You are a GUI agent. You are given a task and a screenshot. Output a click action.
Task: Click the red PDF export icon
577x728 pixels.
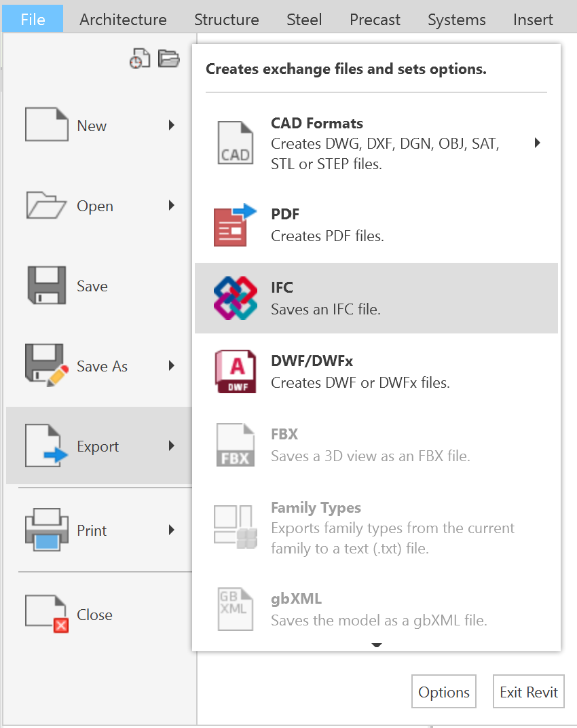tap(235, 225)
